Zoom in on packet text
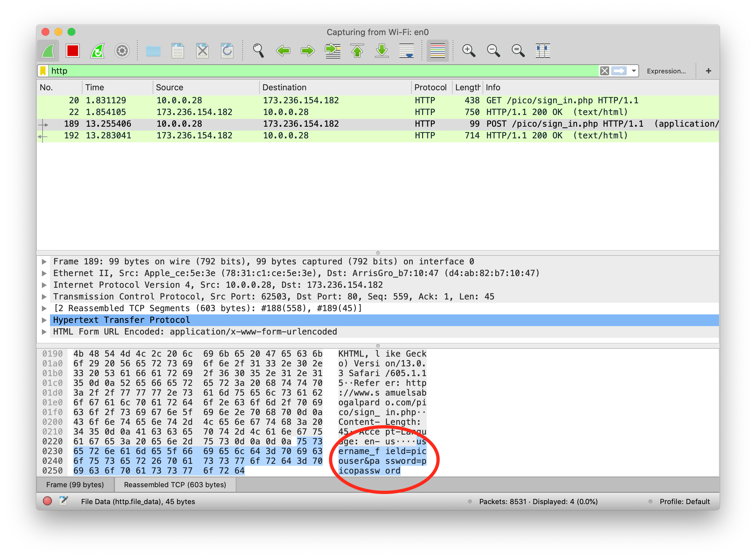The width and height of the screenshot is (756, 558). (x=469, y=51)
